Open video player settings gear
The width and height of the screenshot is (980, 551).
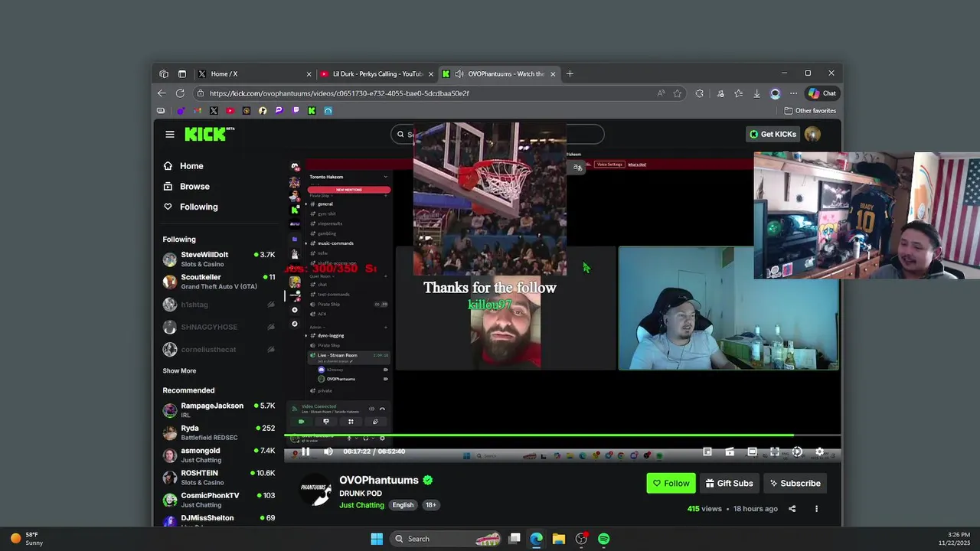pos(819,452)
